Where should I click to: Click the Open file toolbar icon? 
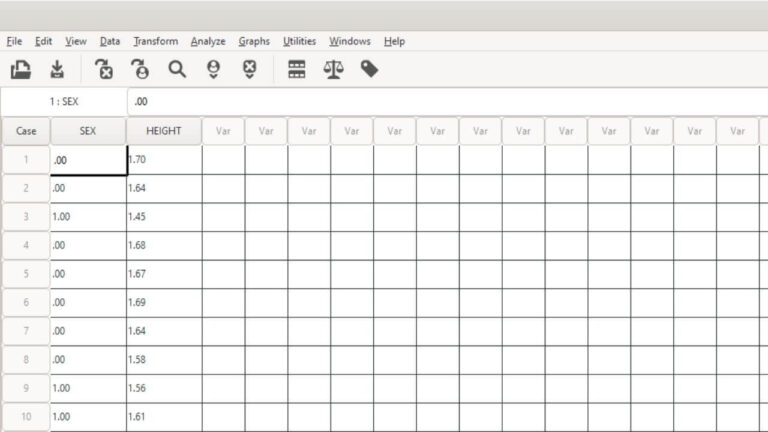pyautogui.click(x=21, y=70)
